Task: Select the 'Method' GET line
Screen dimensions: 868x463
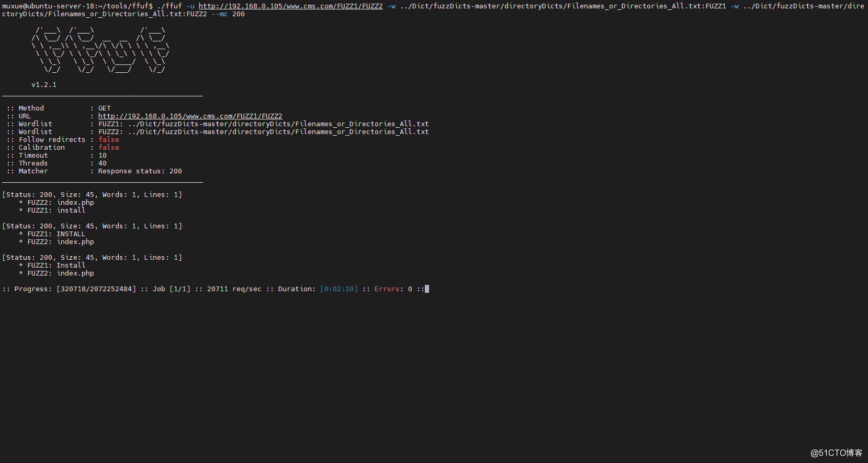Action: point(59,108)
